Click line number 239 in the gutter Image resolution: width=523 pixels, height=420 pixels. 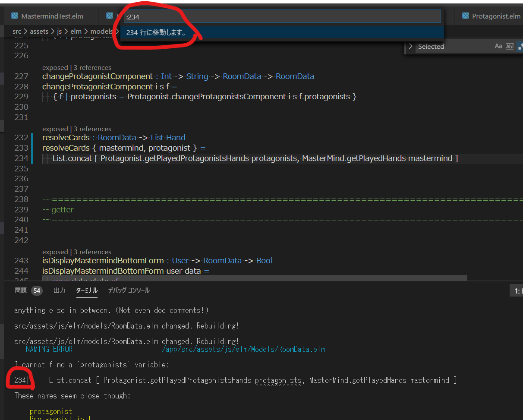21,209
